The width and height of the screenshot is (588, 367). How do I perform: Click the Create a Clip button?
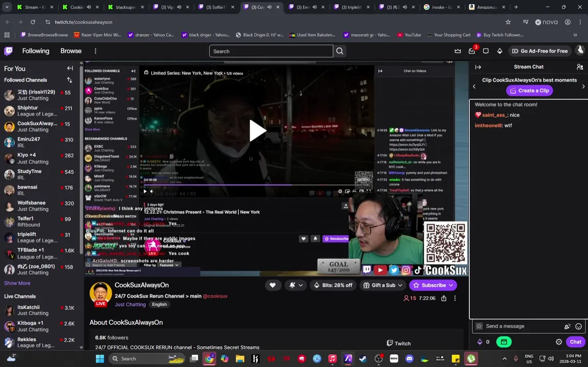[529, 90]
